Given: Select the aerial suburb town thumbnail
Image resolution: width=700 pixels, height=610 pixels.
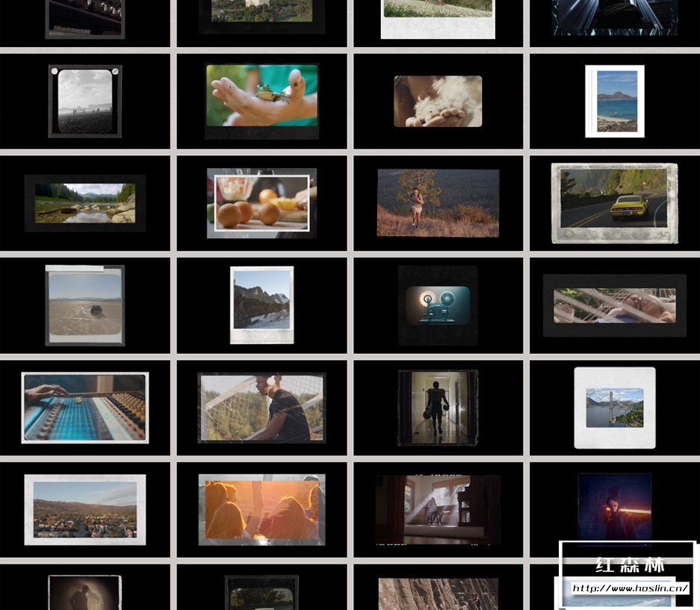Looking at the screenshot, I should [85, 510].
